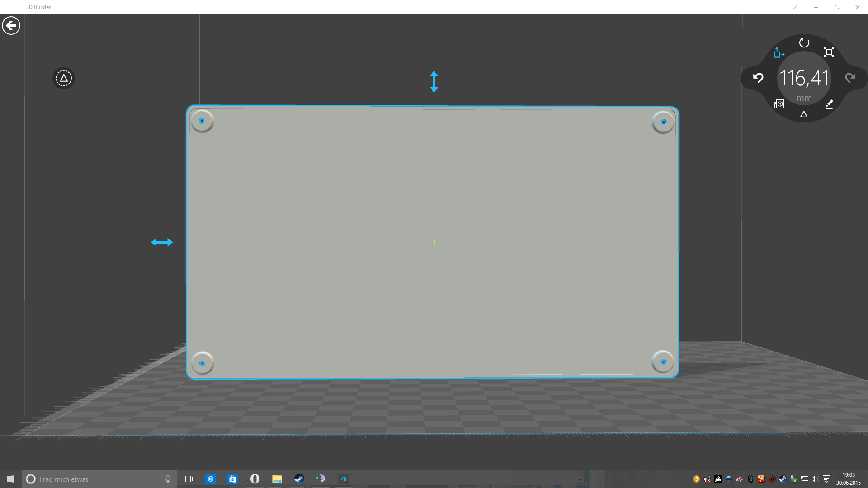This screenshot has height=488, width=868.
Task: Select the bottom-right screw hole on the model
Action: (x=663, y=361)
